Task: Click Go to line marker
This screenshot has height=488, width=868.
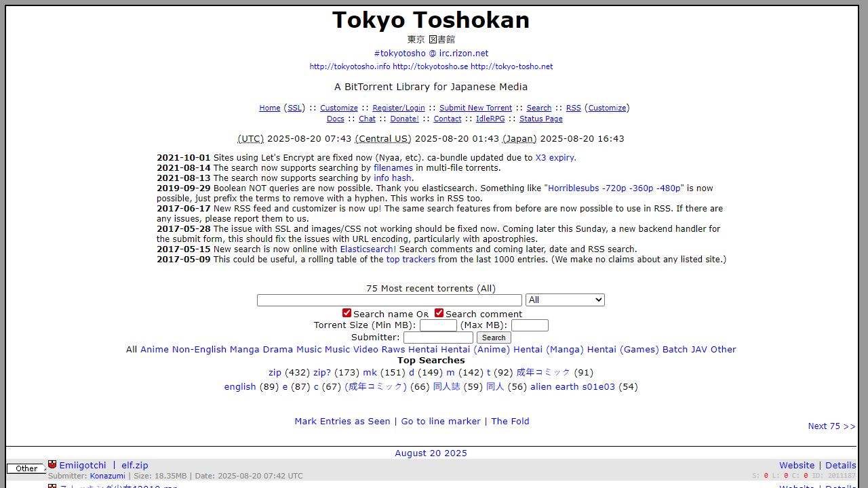Action: point(441,422)
